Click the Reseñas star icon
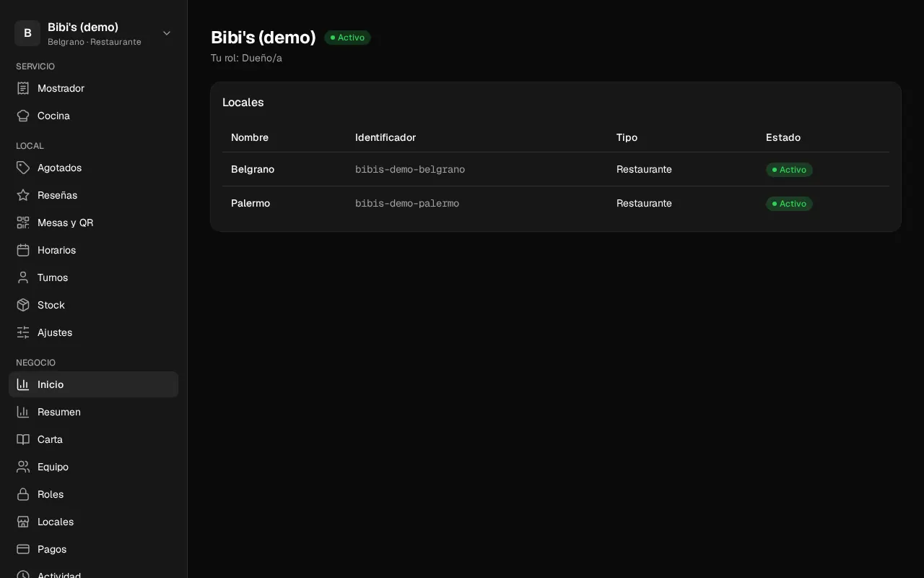Viewport: 924px width, 578px height. tap(23, 195)
